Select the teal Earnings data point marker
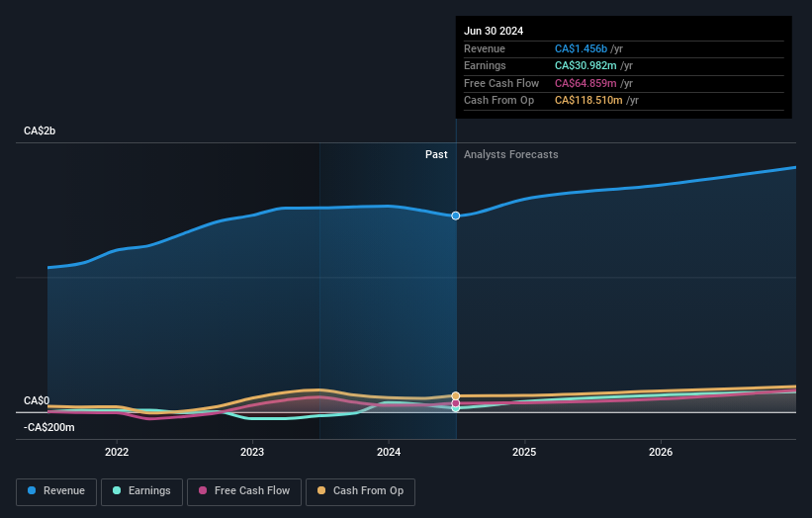The image size is (812, 518). (x=456, y=408)
